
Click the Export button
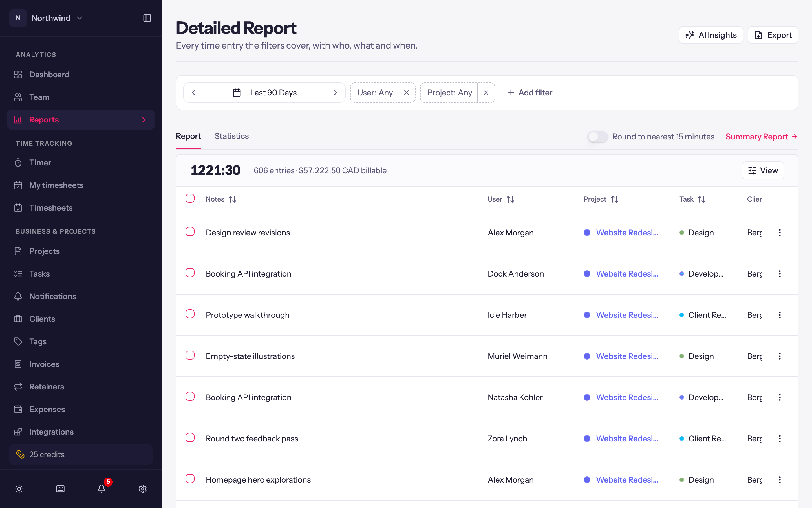click(x=773, y=35)
